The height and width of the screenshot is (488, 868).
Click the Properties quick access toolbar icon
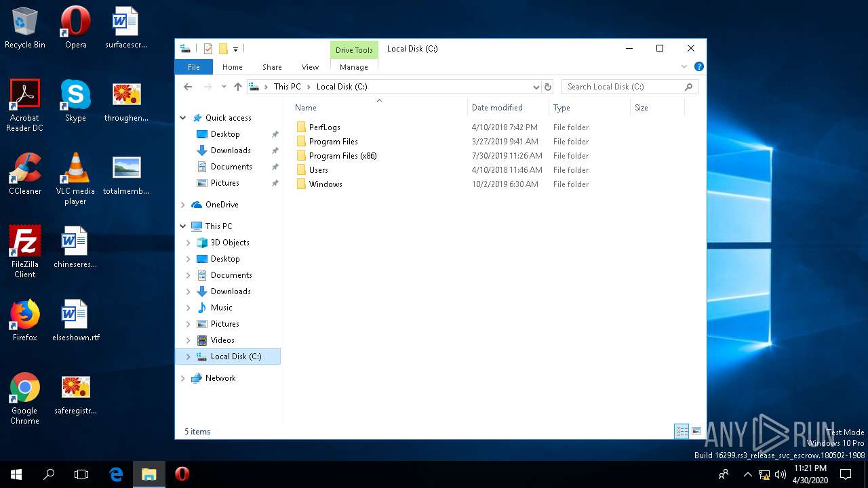[208, 49]
